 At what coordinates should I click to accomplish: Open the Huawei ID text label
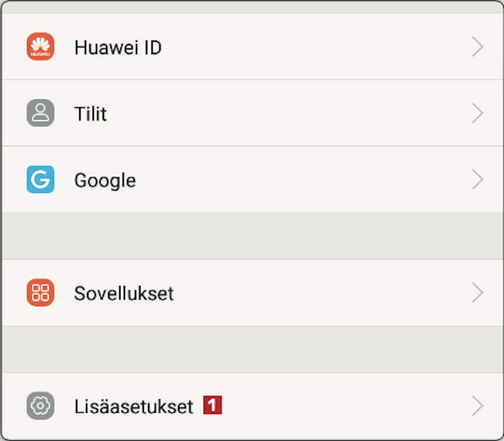pos(118,47)
